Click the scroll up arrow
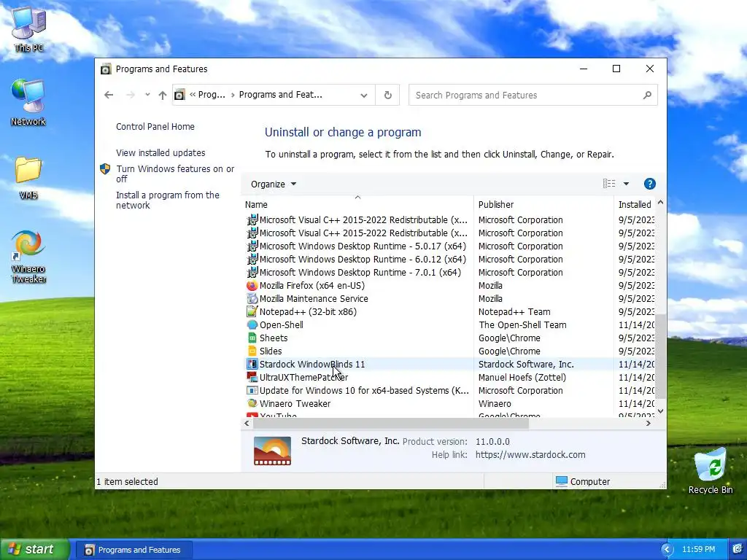 pos(660,203)
